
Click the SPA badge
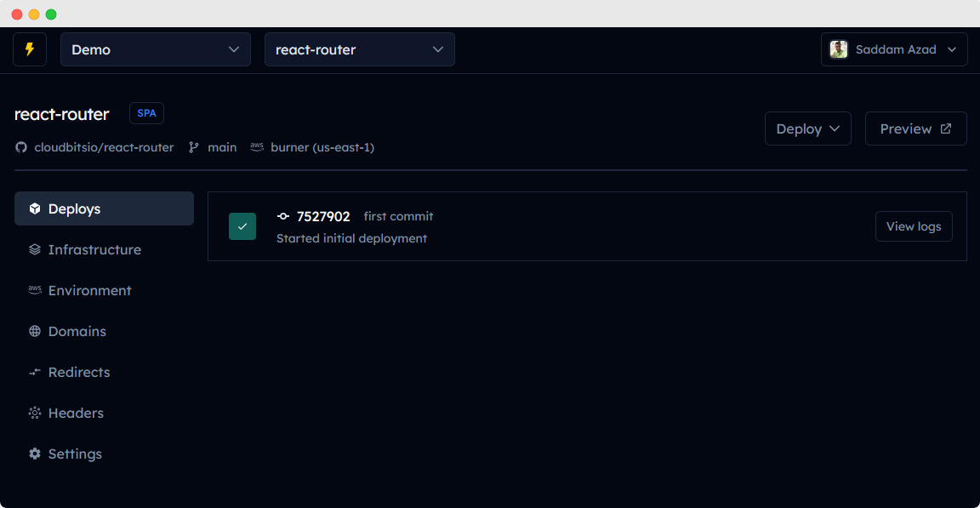coord(146,113)
